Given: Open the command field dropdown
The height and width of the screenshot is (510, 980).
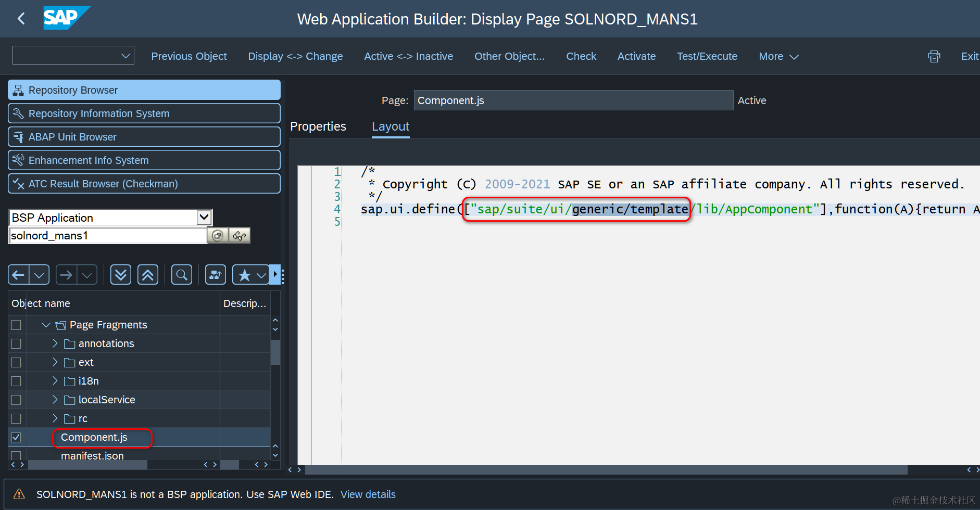Looking at the screenshot, I should (125, 56).
